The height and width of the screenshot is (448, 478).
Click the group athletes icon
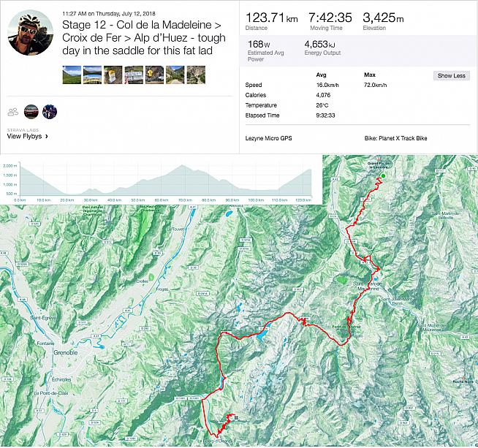pos(12,112)
